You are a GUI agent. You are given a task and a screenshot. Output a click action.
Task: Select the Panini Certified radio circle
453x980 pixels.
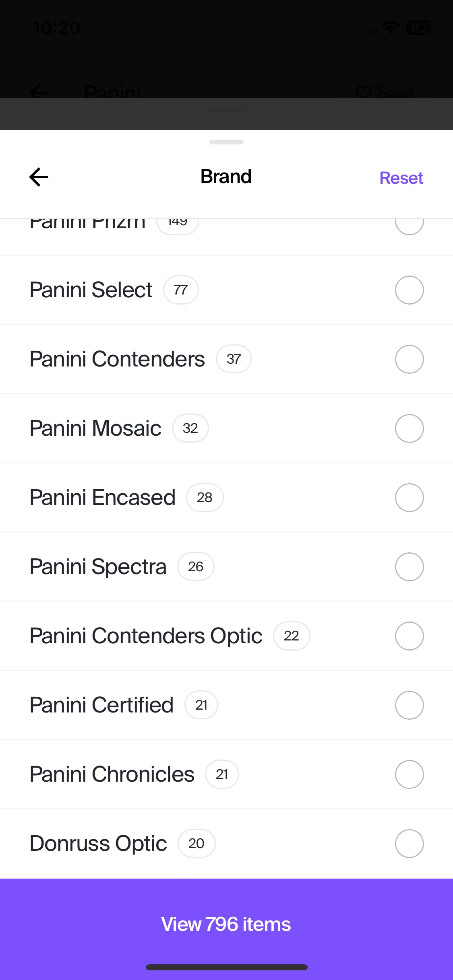click(409, 705)
